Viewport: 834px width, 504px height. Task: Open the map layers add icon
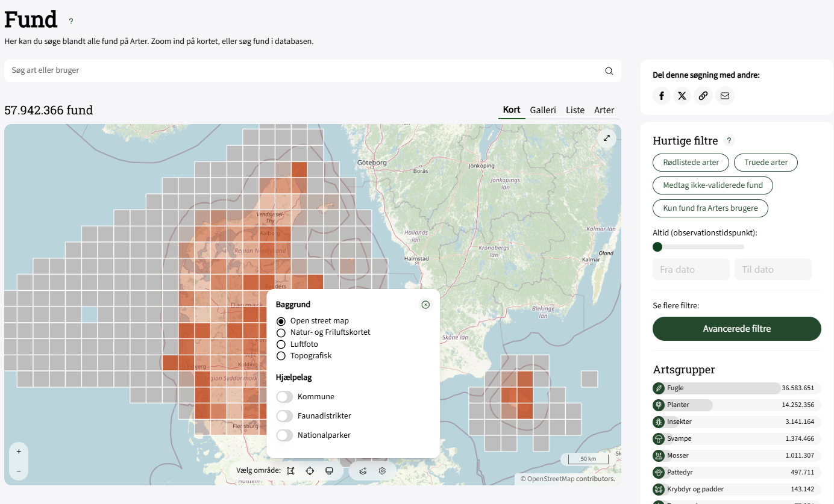363,471
